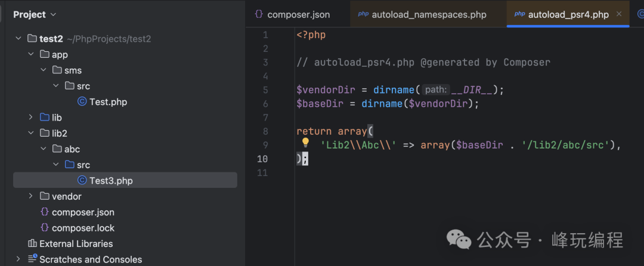Expand the vendor folder
Image resolution: width=644 pixels, height=266 pixels.
(x=31, y=196)
